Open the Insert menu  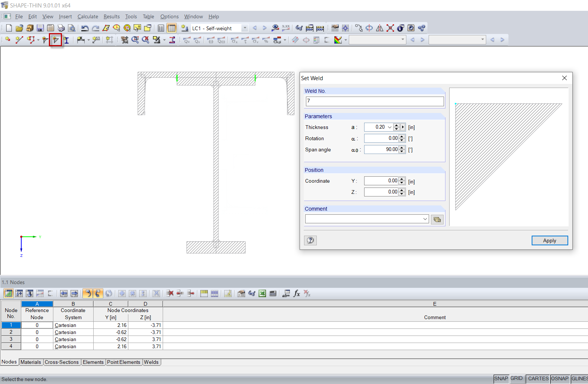pos(65,16)
